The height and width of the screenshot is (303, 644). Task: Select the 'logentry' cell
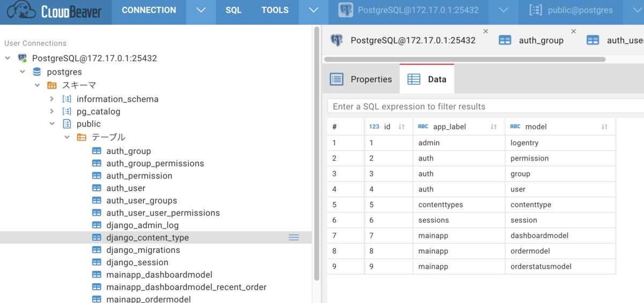pyautogui.click(x=560, y=143)
